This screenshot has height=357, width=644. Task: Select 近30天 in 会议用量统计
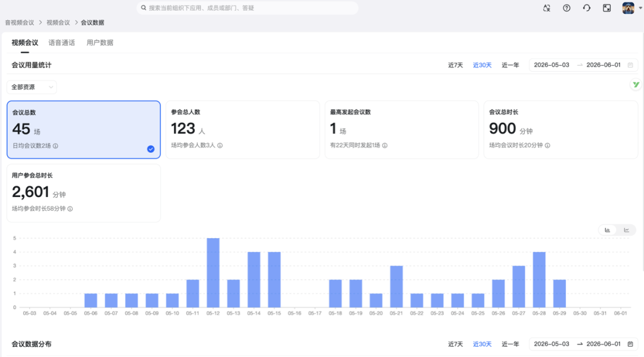[482, 65]
